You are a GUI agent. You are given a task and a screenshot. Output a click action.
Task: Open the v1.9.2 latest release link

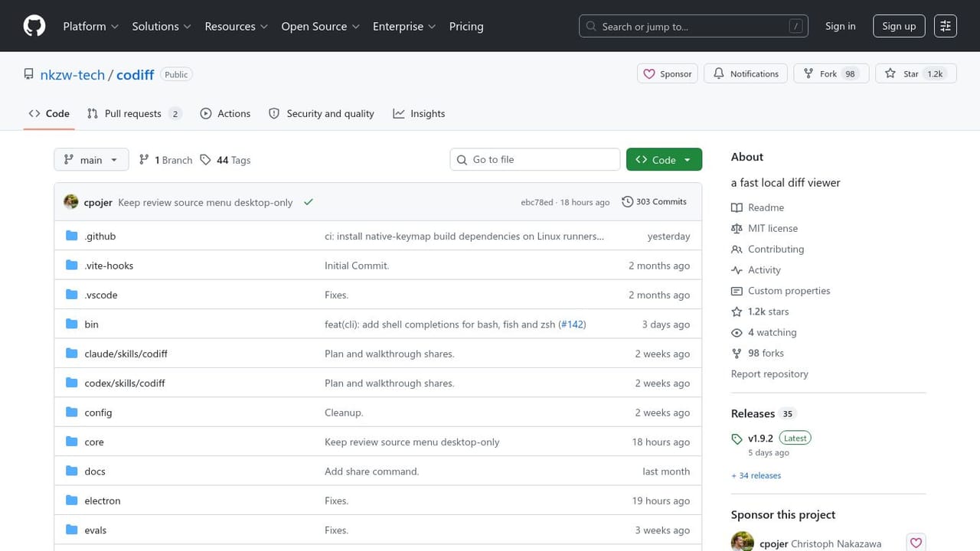coord(771,439)
